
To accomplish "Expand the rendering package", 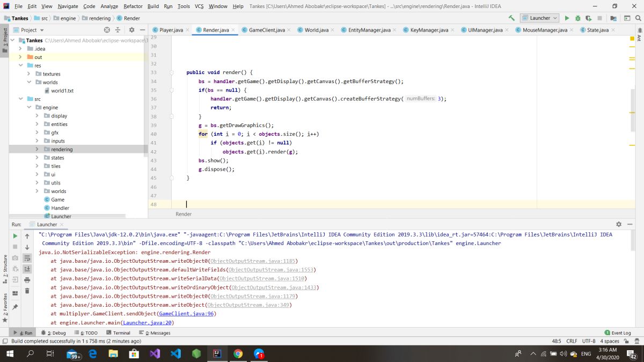I will click(38, 149).
